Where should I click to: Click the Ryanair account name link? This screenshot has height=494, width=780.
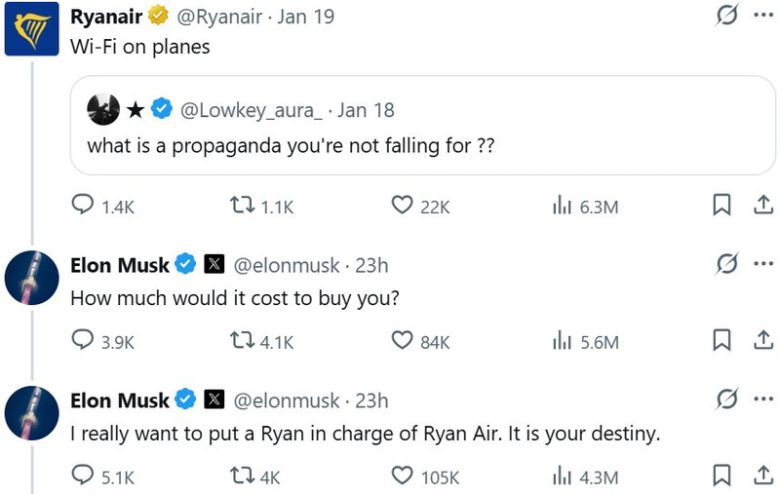click(x=107, y=17)
